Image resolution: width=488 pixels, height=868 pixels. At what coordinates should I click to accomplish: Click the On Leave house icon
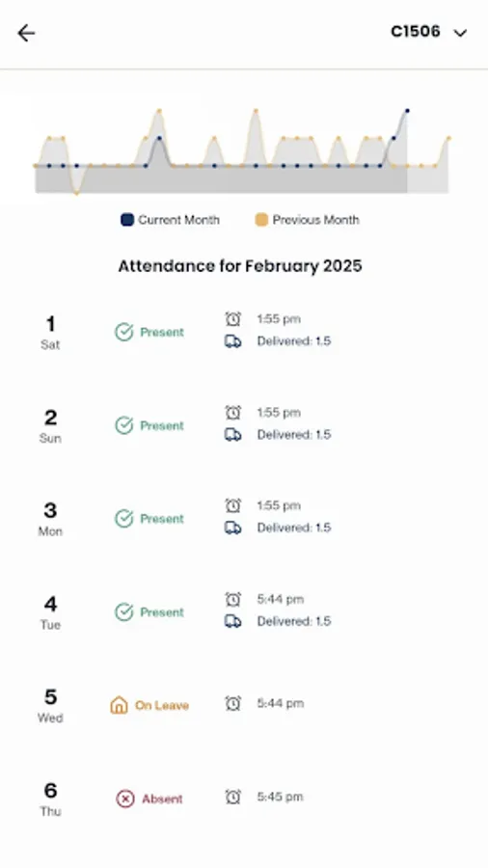[x=119, y=705]
